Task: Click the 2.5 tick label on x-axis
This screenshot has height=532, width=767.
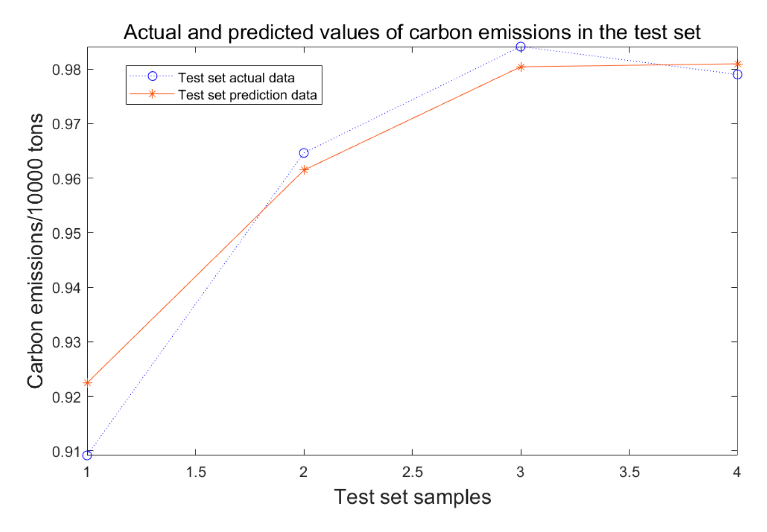Action: [x=412, y=472]
